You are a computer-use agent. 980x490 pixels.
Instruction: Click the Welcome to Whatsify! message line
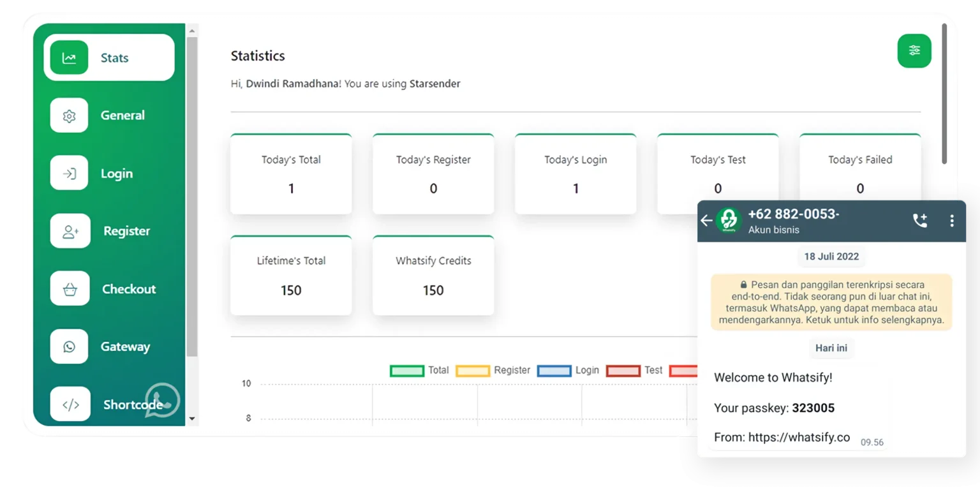(x=773, y=378)
